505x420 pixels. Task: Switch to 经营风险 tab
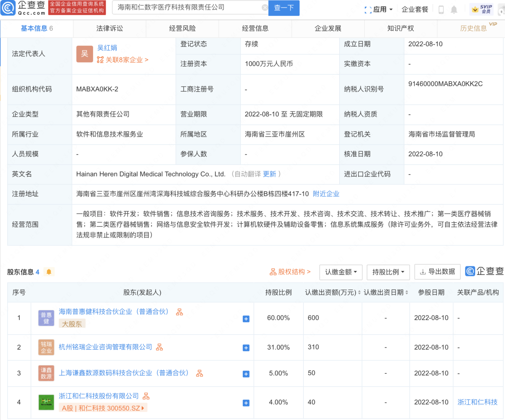[x=182, y=28]
